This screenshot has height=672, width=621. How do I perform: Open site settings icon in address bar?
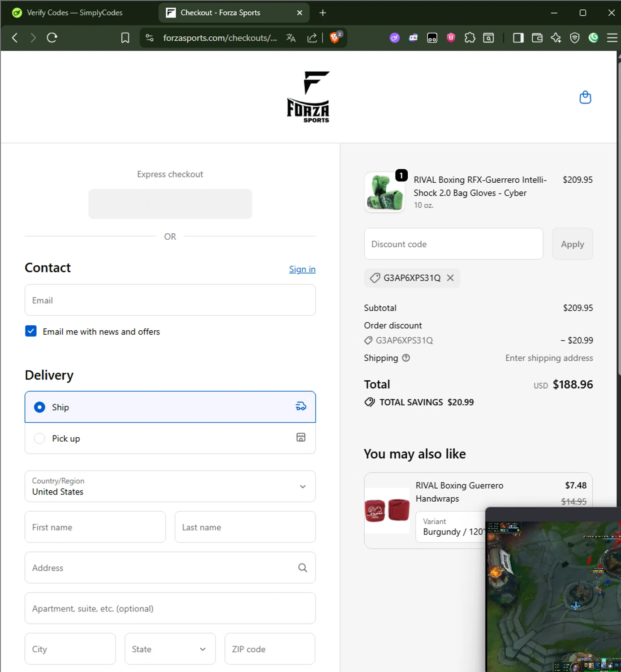150,38
